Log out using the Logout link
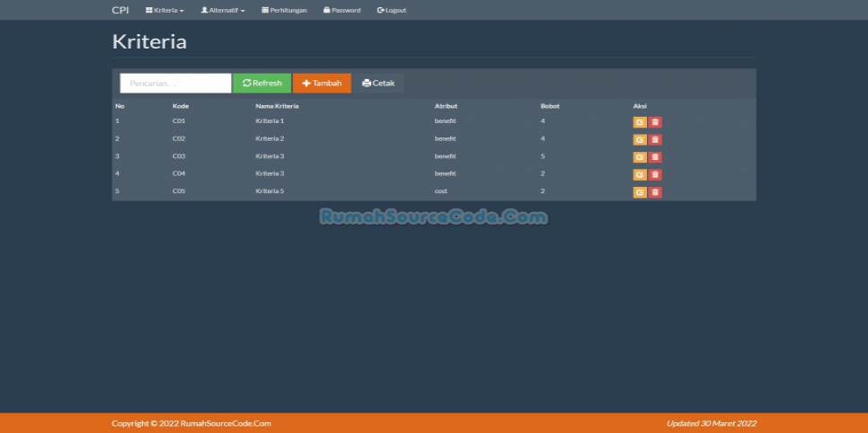Screen dimensions: 868x433 point(392,10)
